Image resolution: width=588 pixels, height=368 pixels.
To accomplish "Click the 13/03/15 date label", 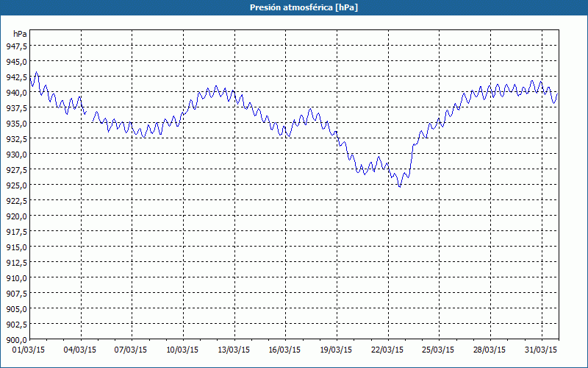I will click(234, 350).
